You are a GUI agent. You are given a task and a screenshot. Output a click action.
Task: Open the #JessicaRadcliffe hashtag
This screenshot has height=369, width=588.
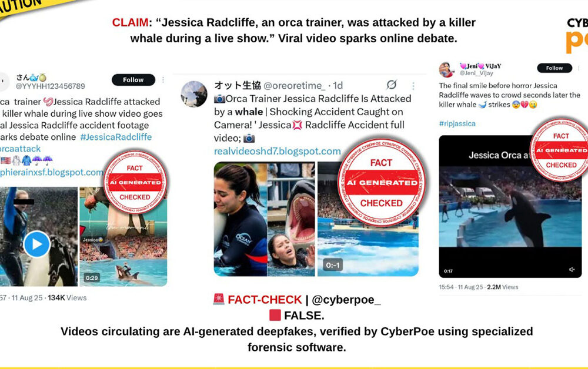coord(116,137)
